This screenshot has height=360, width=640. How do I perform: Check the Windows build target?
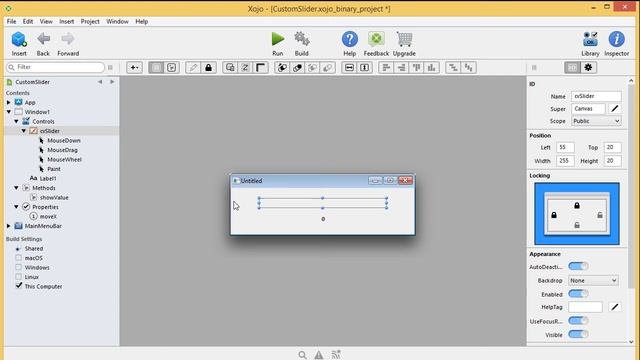pos(18,267)
